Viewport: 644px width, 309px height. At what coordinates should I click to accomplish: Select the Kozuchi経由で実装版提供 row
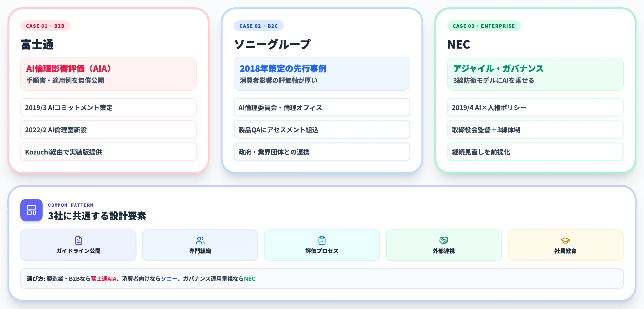(108, 152)
